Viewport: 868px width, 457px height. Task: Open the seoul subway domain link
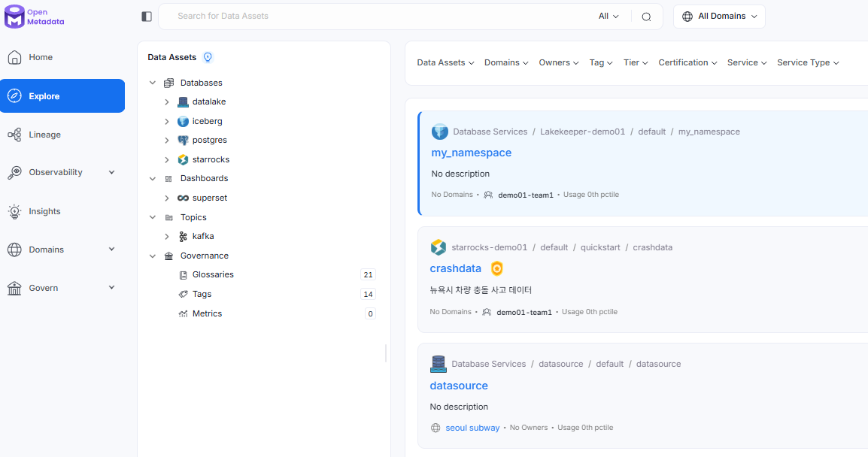point(472,428)
